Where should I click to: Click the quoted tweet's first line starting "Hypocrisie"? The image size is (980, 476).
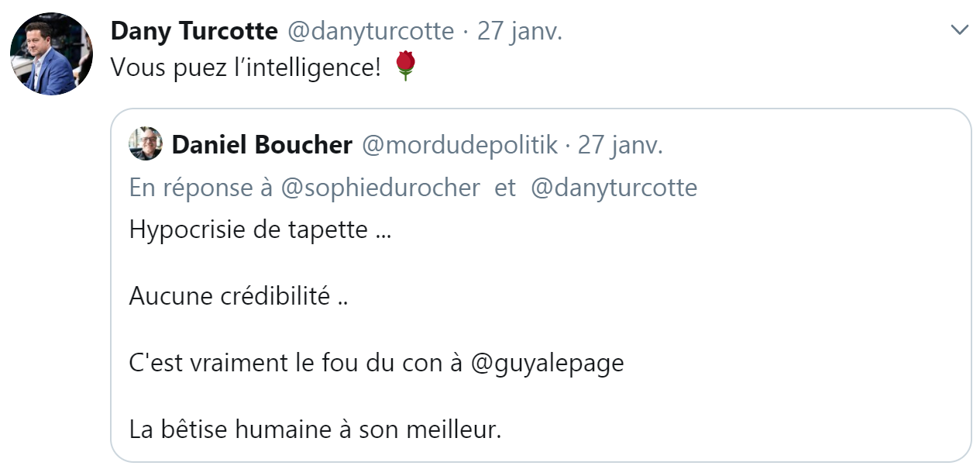point(260,230)
